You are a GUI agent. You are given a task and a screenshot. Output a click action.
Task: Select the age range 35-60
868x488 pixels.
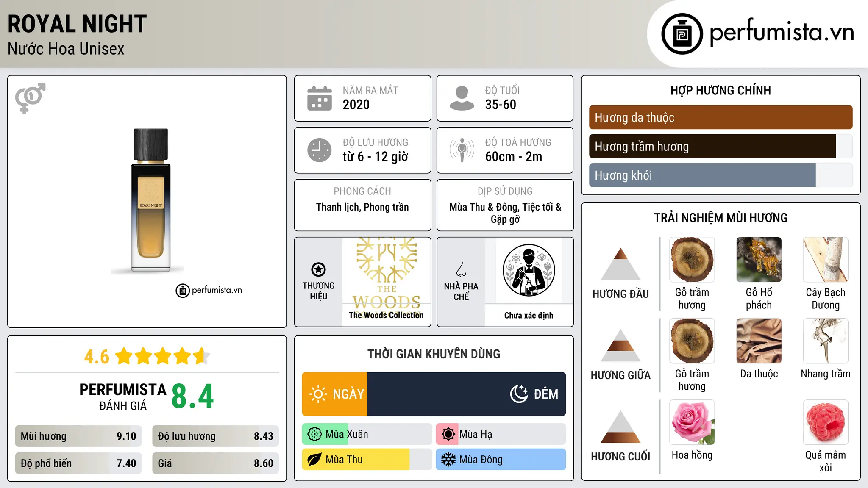click(501, 105)
